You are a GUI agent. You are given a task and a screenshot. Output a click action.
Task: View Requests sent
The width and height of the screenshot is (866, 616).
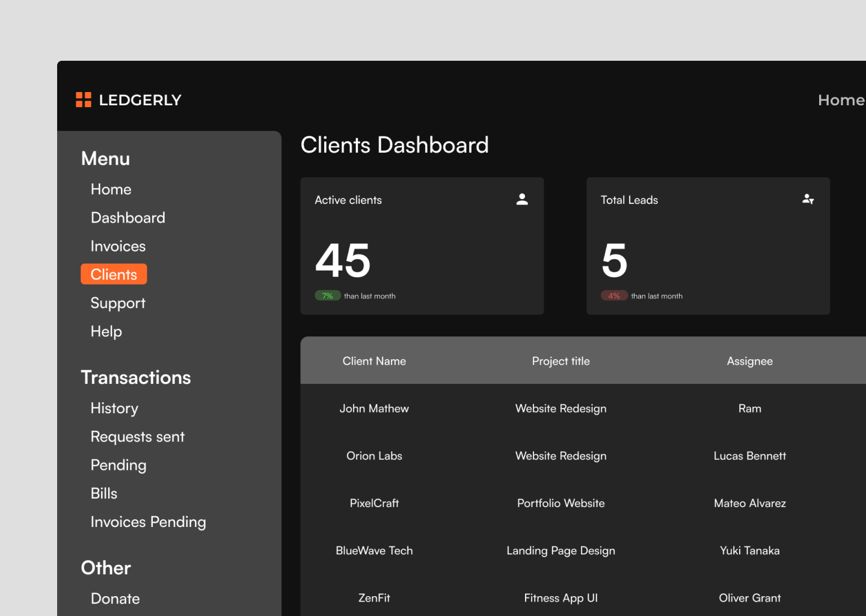[x=137, y=436]
